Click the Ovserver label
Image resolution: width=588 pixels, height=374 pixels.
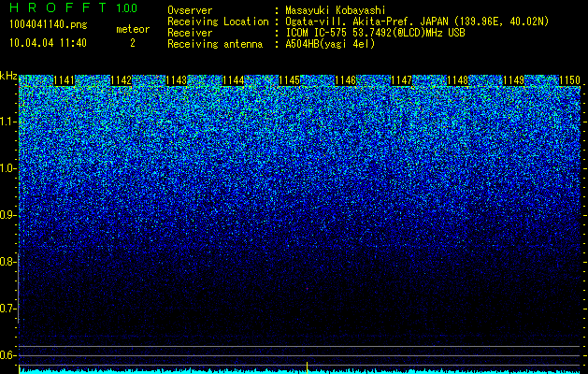[190, 10]
